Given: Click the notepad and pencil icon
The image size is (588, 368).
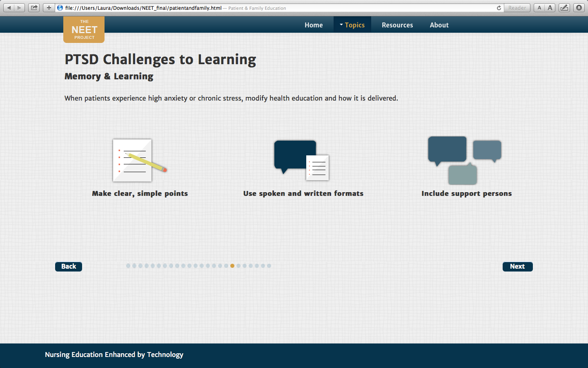Looking at the screenshot, I should point(140,160).
